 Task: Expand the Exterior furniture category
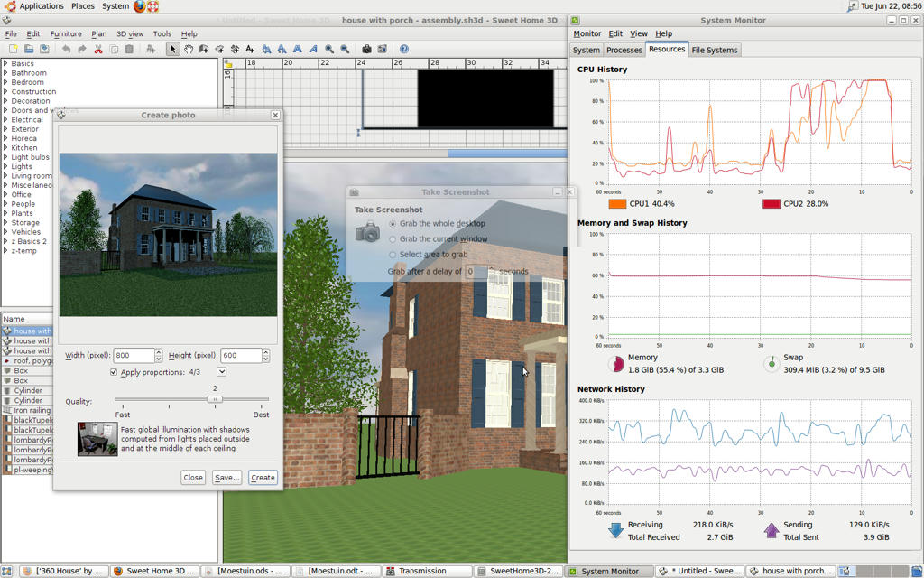pos(5,128)
